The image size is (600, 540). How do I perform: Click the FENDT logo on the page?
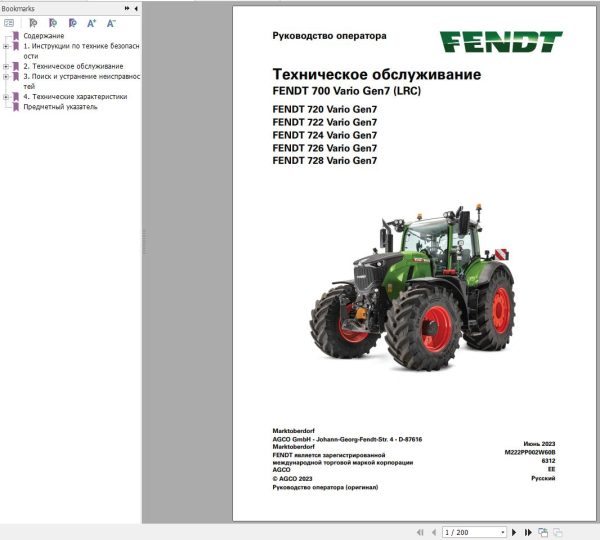(501, 41)
